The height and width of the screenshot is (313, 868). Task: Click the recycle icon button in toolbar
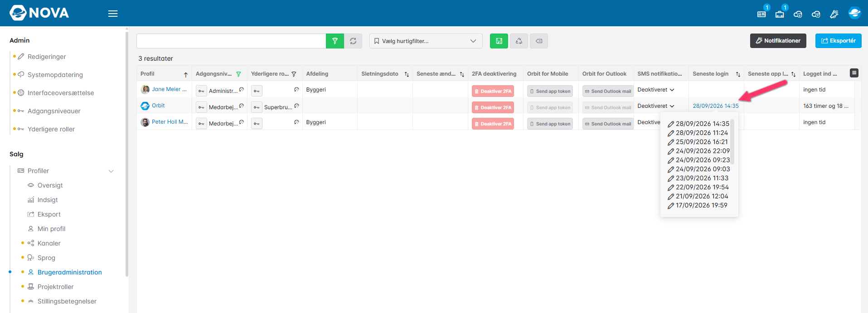click(519, 41)
